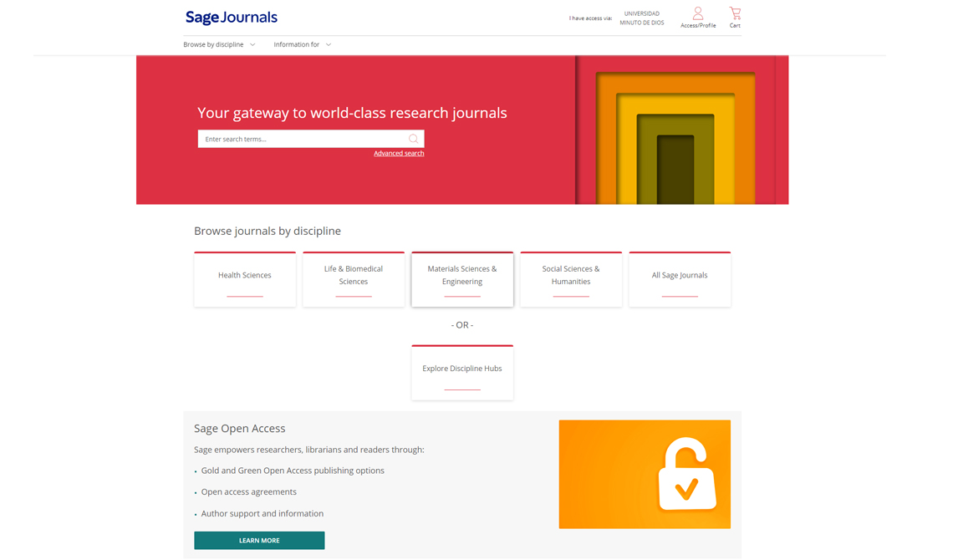Click the Browse journals by discipline heading
The image size is (953, 560).
(x=268, y=231)
